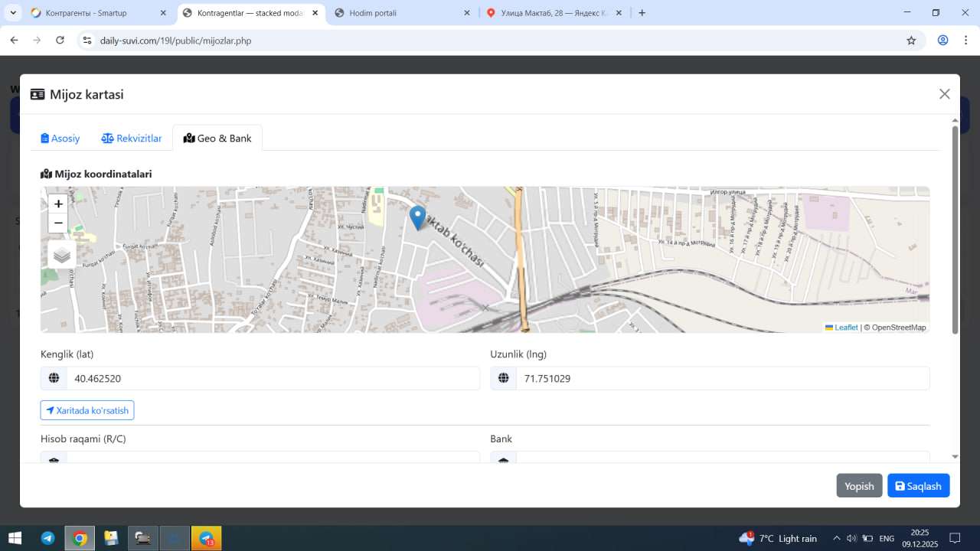Reload the page in Chrome

click(x=60, y=41)
